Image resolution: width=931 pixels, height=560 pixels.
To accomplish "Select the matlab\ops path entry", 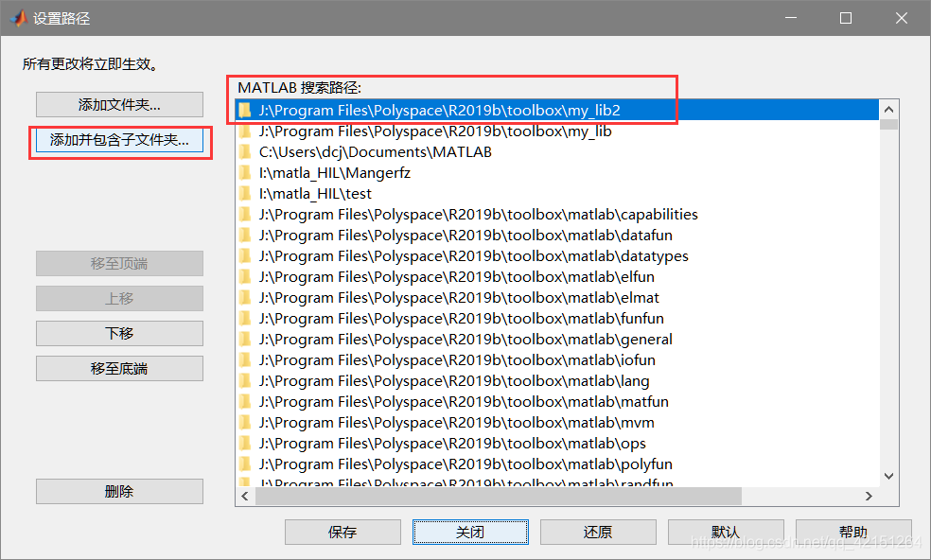I will pyautogui.click(x=557, y=443).
